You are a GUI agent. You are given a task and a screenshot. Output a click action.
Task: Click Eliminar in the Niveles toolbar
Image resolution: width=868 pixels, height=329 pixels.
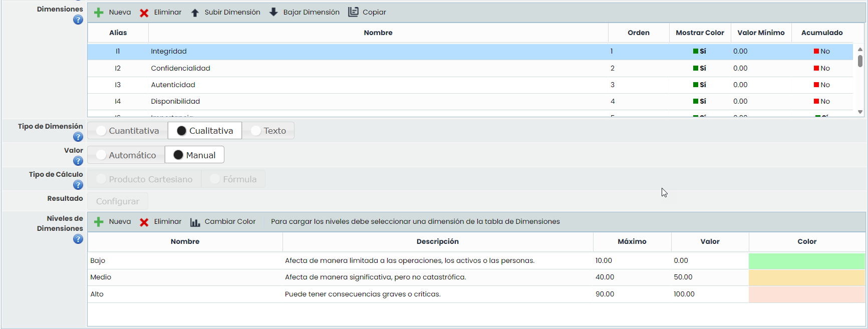tap(161, 222)
